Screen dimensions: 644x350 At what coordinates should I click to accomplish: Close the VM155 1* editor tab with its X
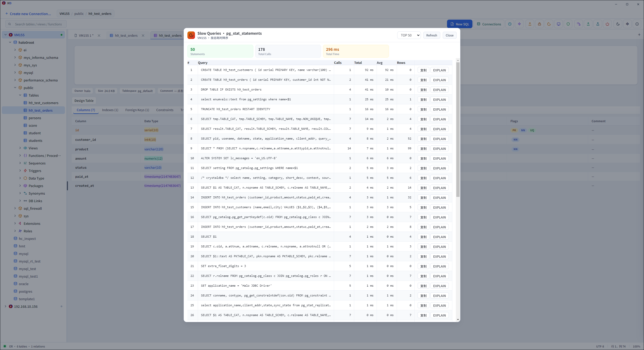(x=99, y=35)
